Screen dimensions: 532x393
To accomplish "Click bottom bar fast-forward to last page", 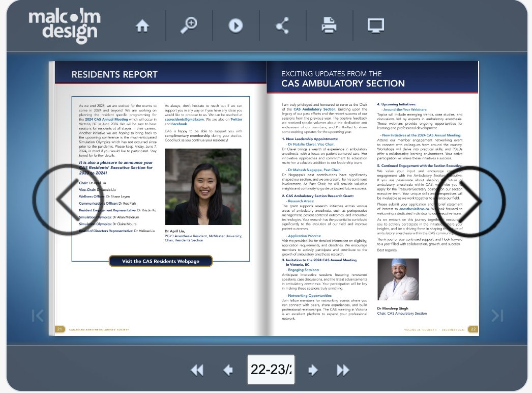I will pos(343,370).
